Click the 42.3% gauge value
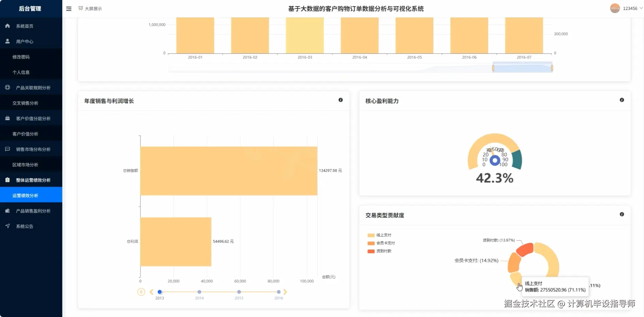The image size is (644, 317). coord(494,178)
